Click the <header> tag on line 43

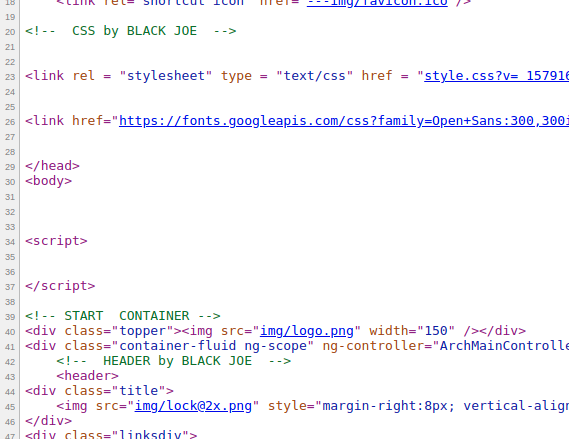[87, 376]
